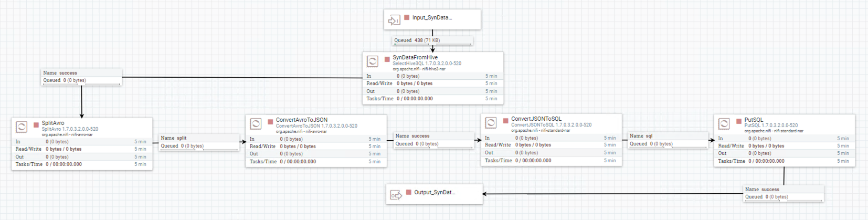Select the success connection below PutSQL

pyautogui.click(x=784, y=193)
